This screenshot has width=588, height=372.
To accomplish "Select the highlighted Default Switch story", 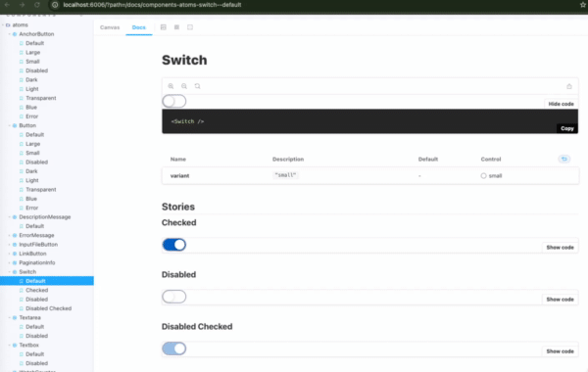I will coord(47,281).
